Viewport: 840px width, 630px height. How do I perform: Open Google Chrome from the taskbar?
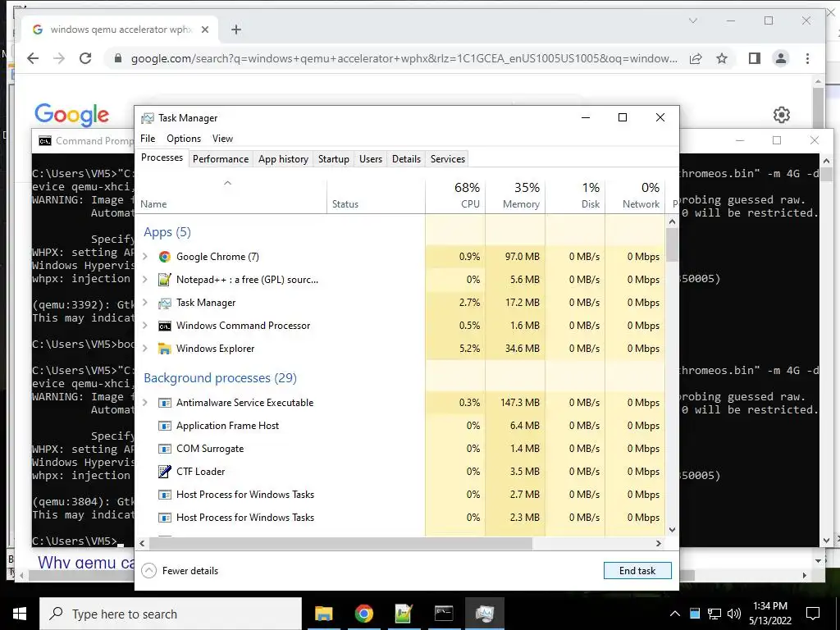363,614
